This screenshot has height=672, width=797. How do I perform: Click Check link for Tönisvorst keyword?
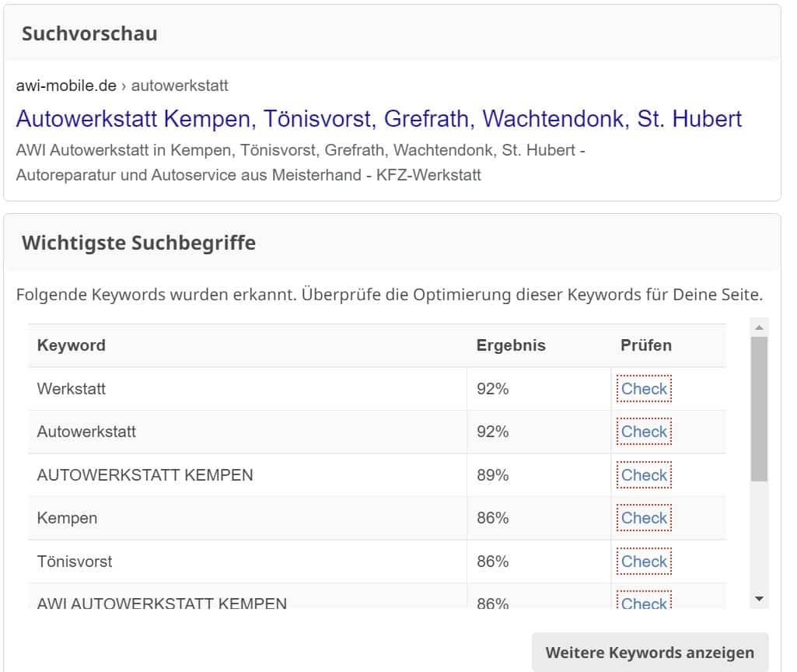[x=644, y=562]
